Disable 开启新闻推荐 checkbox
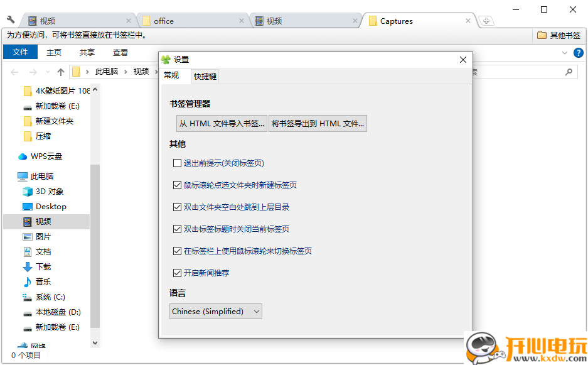Screen dimensions: 588x365 coord(178,273)
